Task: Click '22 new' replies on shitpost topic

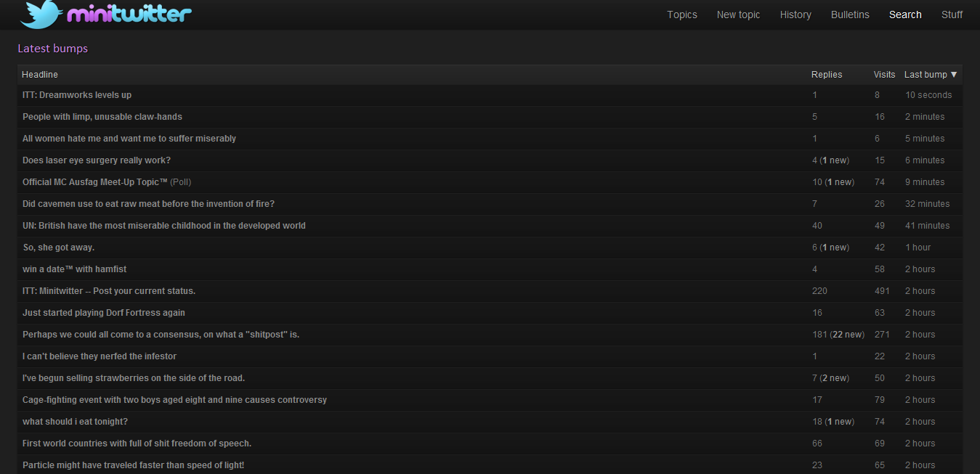Action: click(x=847, y=335)
